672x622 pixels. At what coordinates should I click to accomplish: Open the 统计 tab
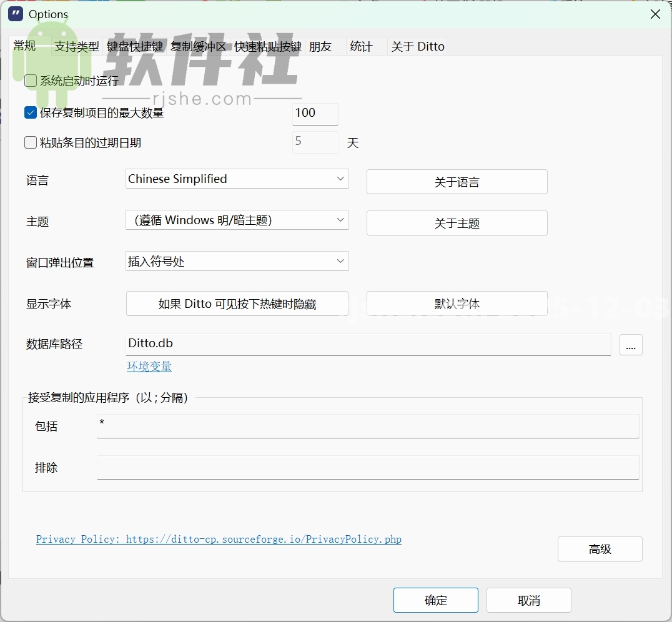pos(361,46)
